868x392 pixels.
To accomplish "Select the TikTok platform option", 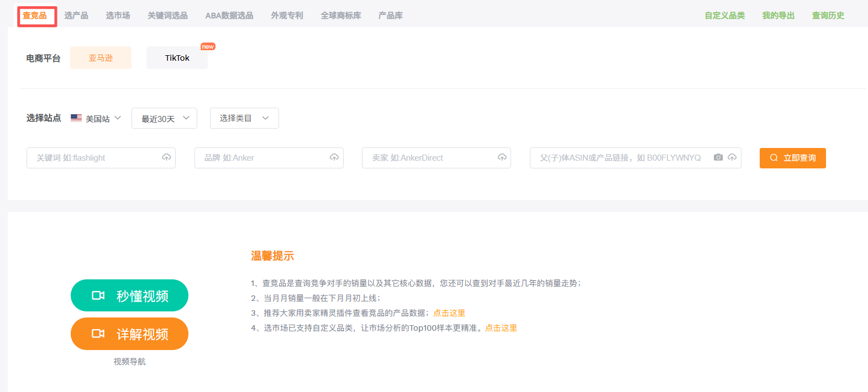I will pyautogui.click(x=177, y=58).
